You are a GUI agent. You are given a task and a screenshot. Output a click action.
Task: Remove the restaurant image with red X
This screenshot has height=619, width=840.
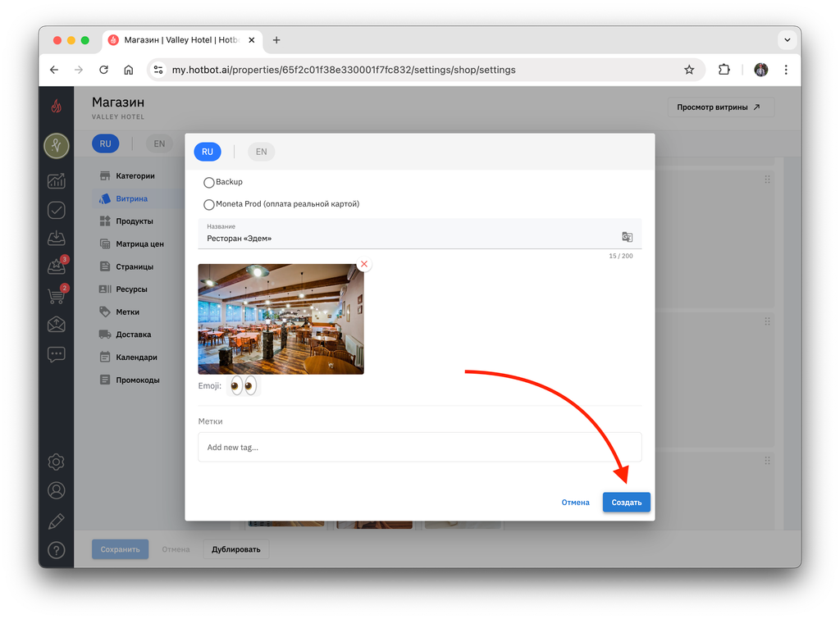tap(363, 264)
